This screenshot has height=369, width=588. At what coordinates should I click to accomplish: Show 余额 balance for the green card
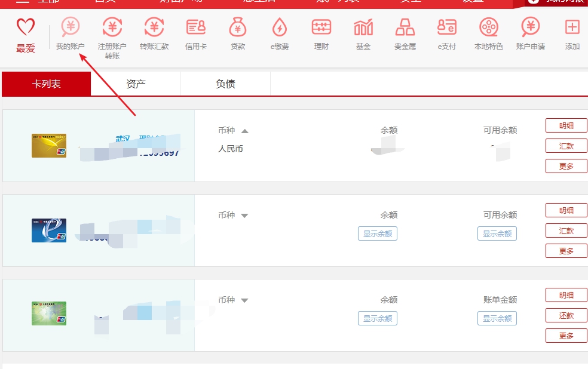pyautogui.click(x=378, y=318)
